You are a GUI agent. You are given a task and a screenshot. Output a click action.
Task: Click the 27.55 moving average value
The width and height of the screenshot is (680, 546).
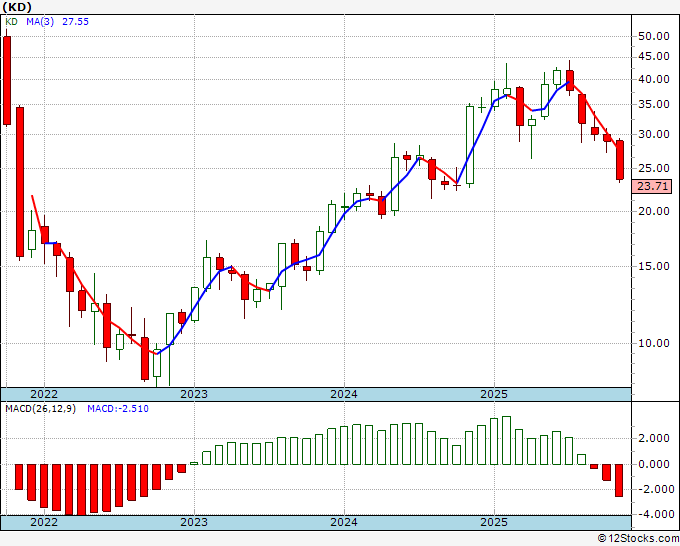tap(75, 22)
